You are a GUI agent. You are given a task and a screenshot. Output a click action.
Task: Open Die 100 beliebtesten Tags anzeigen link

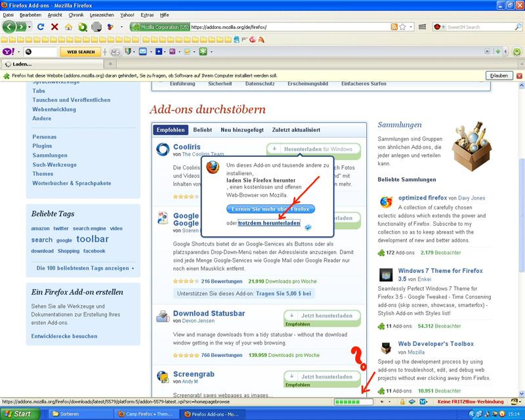pos(83,268)
